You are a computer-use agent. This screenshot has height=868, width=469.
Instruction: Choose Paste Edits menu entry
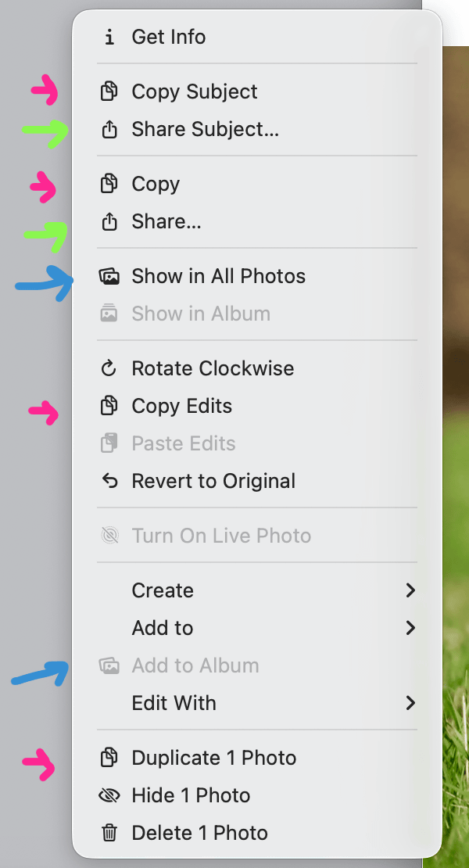pos(183,443)
